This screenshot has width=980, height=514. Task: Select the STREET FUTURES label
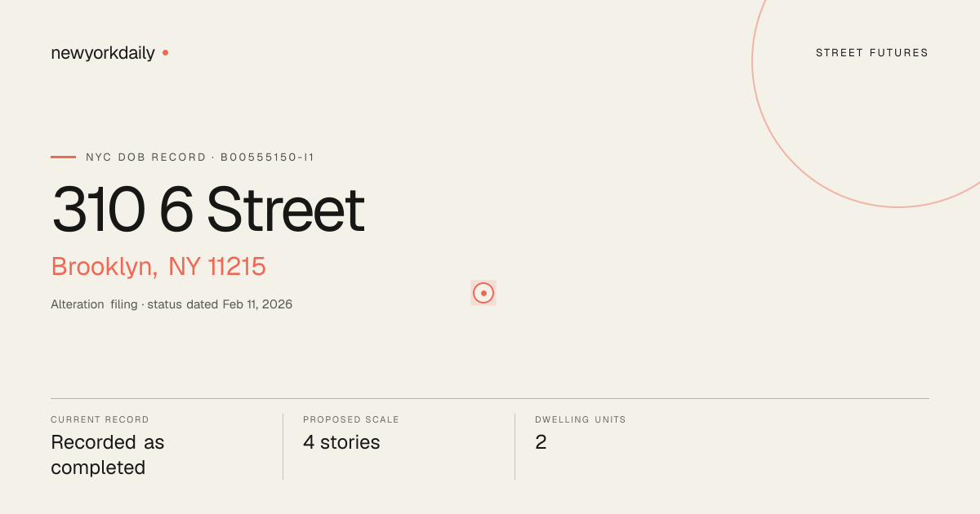tap(872, 53)
